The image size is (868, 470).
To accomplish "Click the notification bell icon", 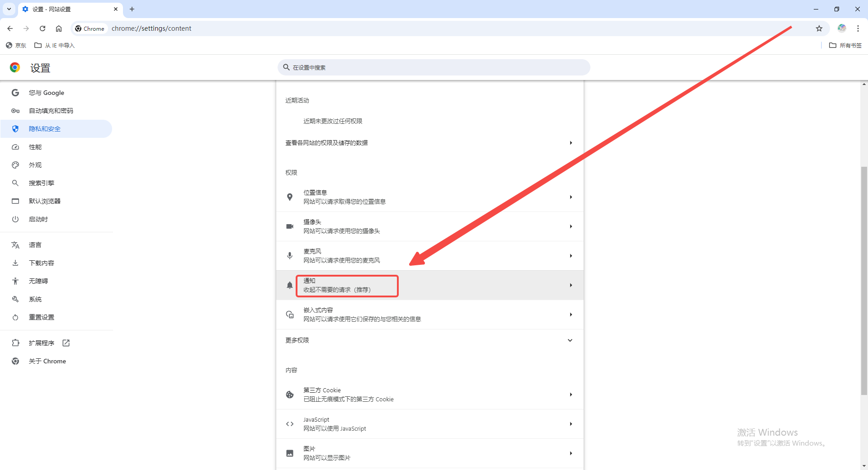I will coord(290,285).
